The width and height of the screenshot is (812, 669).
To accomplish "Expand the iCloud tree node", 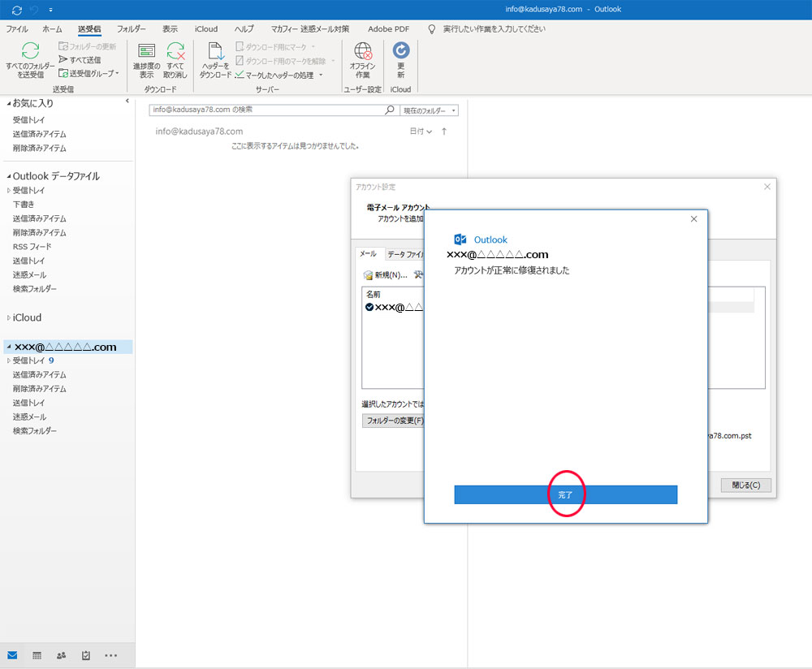I will pyautogui.click(x=9, y=318).
